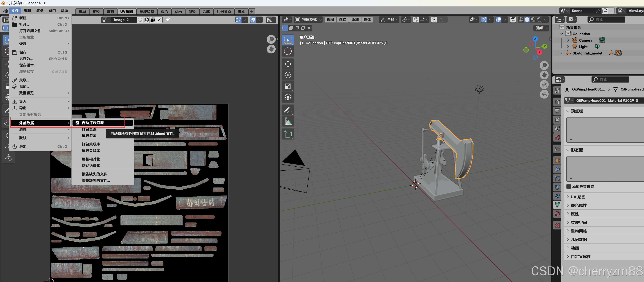Screen dimensions: 644x282
Task: Select the Rotate tool
Action: point(288,75)
